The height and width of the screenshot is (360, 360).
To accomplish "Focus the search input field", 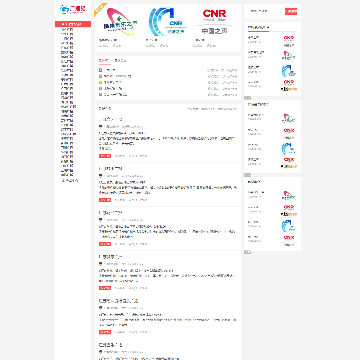I will 266,11.
